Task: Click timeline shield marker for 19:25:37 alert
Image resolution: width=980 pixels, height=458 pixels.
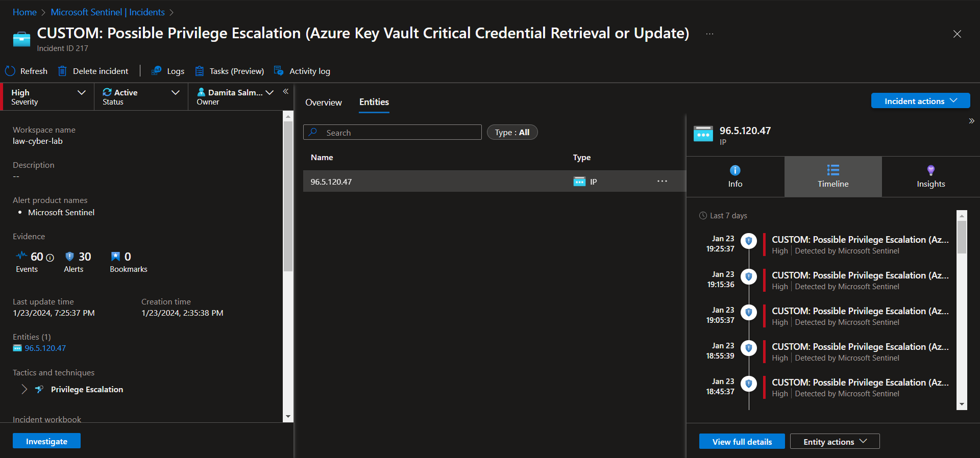Action: point(749,241)
